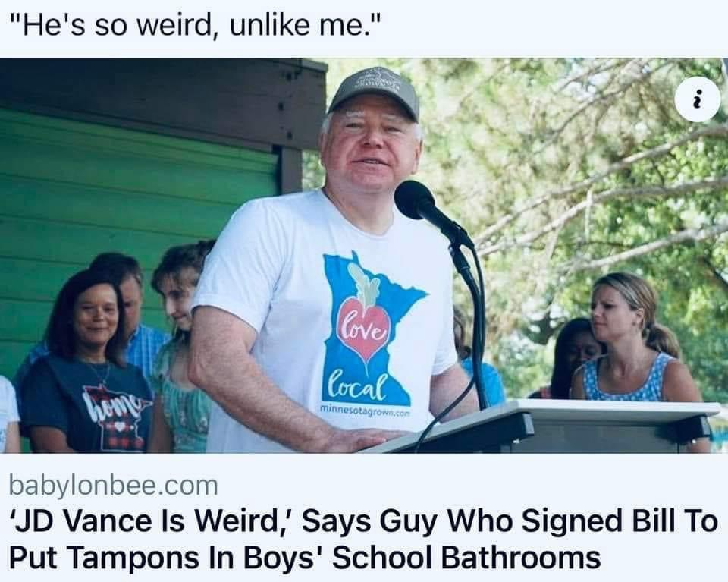Open the link preview photo
Image resolution: width=728 pixels, height=582 pixels.
(x=364, y=256)
